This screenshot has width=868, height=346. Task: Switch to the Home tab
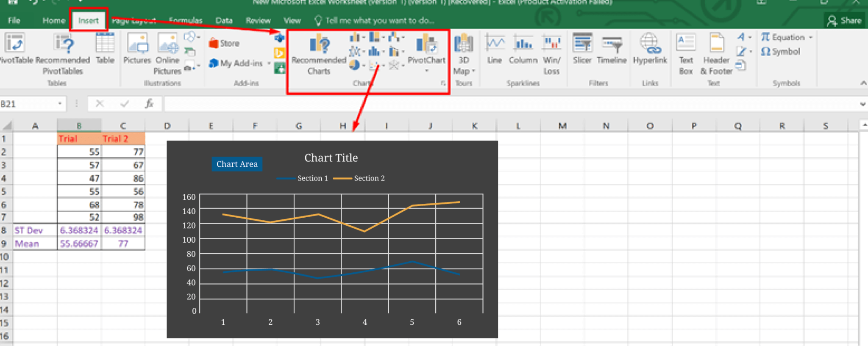(x=54, y=20)
